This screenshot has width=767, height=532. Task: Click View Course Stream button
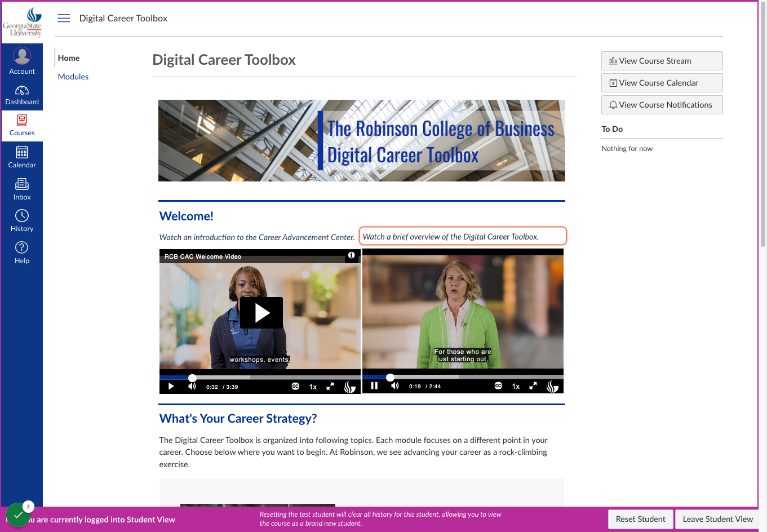click(662, 61)
